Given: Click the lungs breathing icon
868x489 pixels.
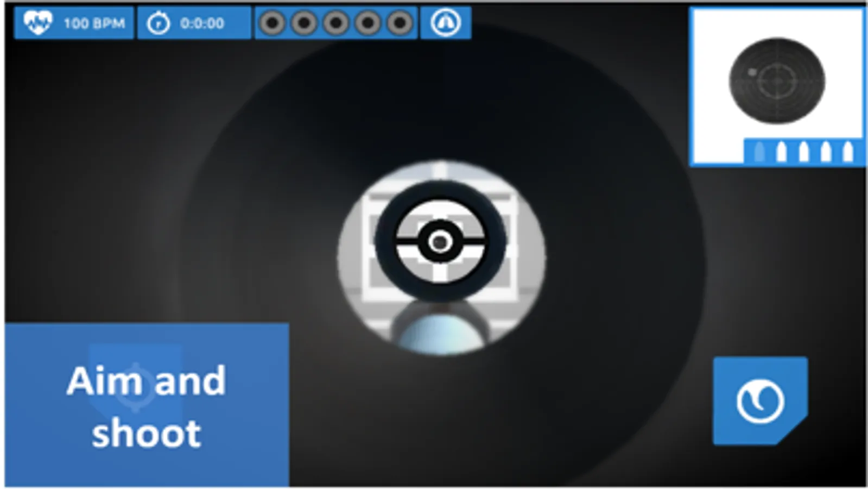Looking at the screenshot, I should tap(446, 23).
